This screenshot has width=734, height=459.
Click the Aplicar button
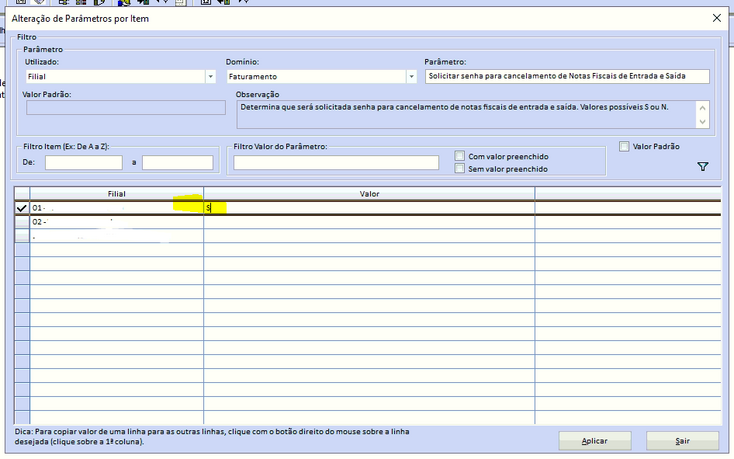tap(595, 441)
